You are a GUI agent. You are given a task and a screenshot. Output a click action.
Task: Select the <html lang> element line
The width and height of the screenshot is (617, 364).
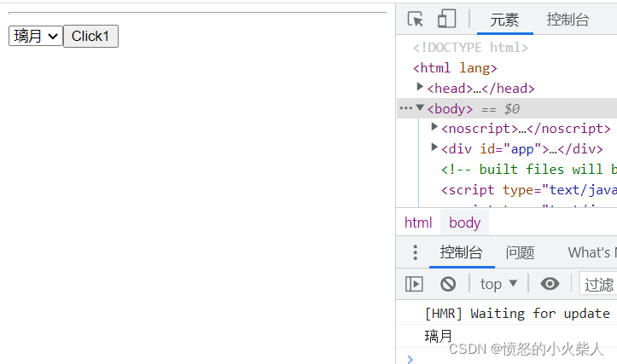(455, 68)
